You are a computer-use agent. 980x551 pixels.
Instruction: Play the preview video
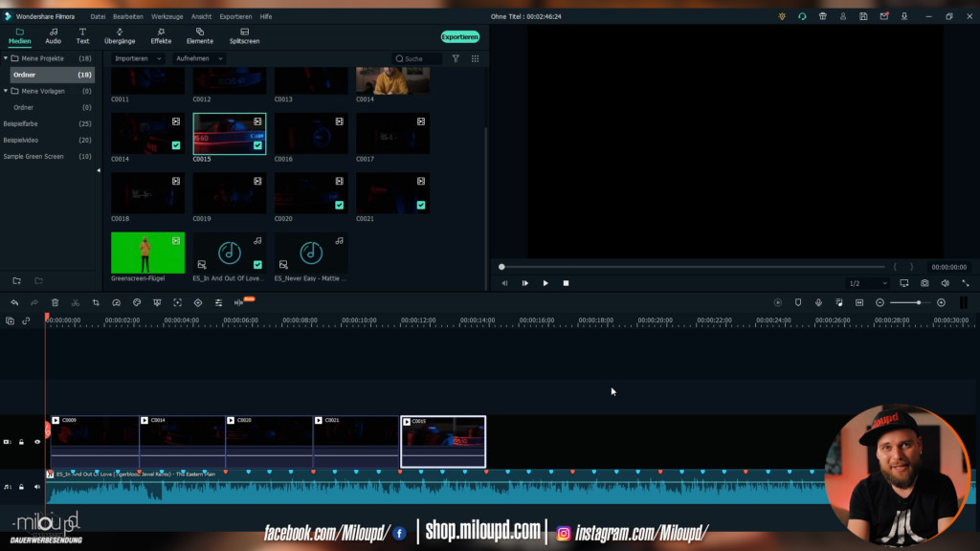[546, 283]
